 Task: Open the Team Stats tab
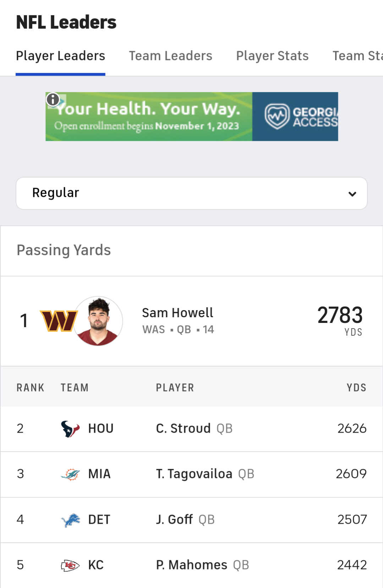357,56
